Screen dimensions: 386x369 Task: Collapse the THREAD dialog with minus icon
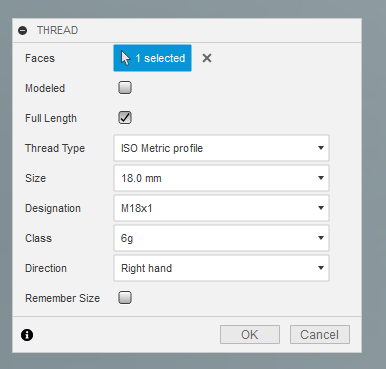click(23, 31)
